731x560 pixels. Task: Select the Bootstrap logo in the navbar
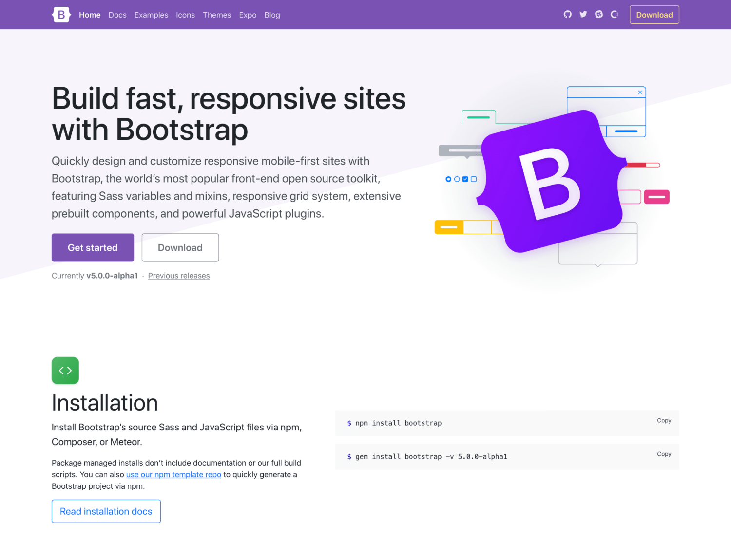coord(61,15)
